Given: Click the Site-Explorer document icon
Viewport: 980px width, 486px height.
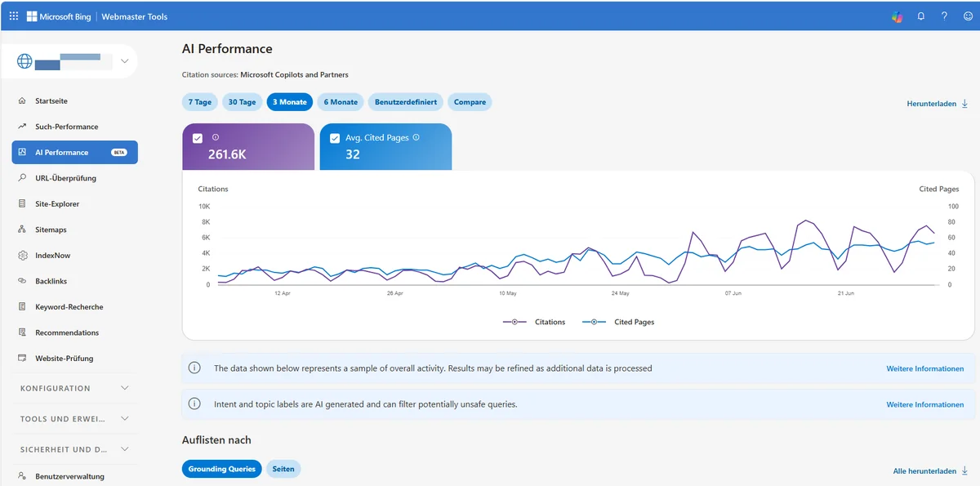Looking at the screenshot, I should [23, 203].
